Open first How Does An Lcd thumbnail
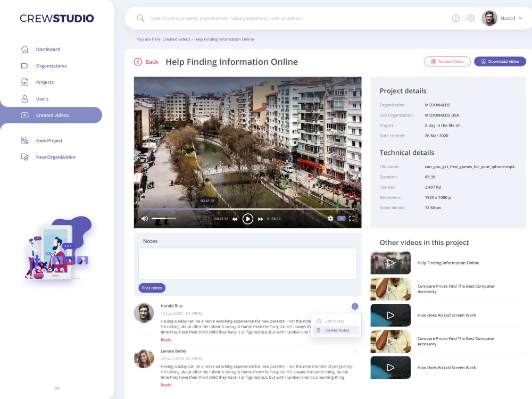Viewport: 532px width, 399px height. point(390,315)
